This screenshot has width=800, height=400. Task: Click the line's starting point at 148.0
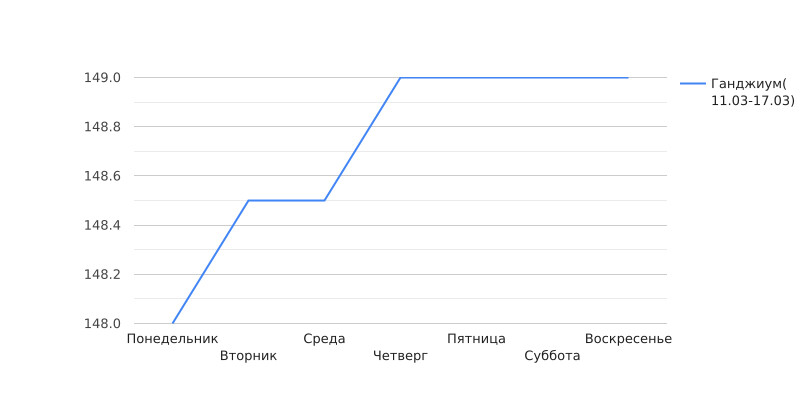(x=172, y=323)
